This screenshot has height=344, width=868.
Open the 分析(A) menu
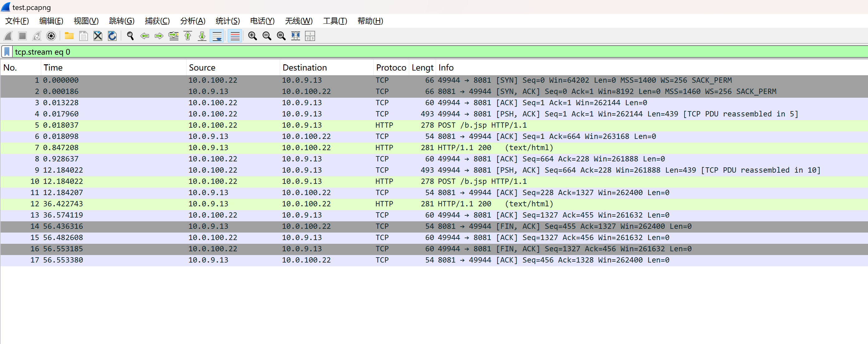pos(192,21)
